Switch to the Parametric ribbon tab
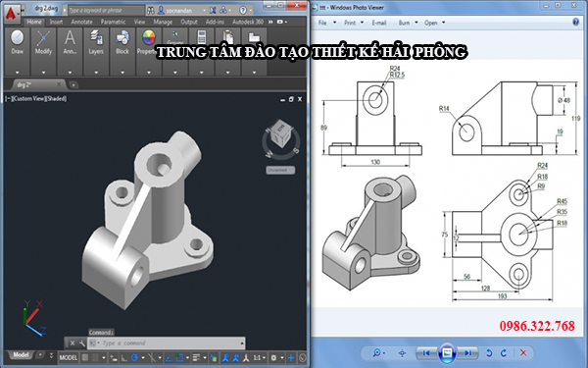The height and width of the screenshot is (368, 588). [114, 22]
